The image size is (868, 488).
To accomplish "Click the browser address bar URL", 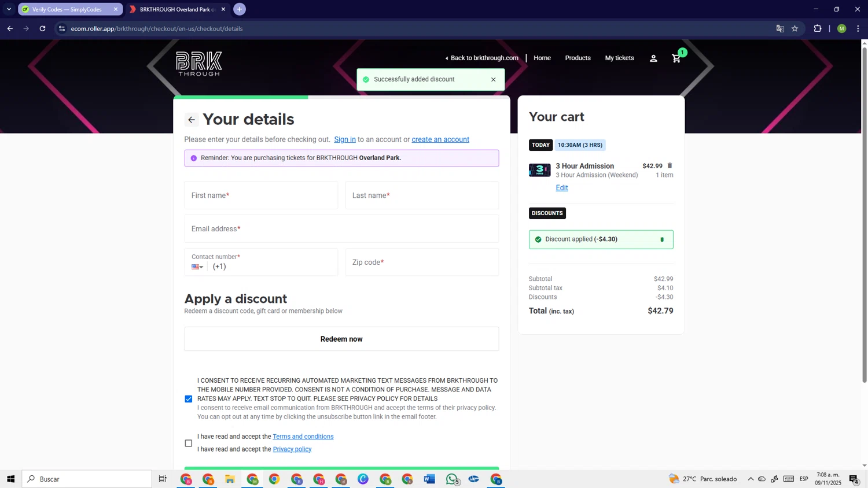I will coord(157,28).
